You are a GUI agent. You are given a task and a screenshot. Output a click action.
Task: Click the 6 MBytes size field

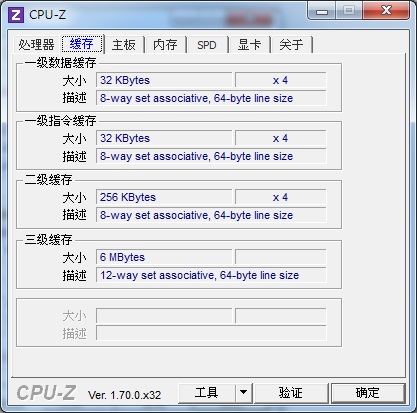164,257
